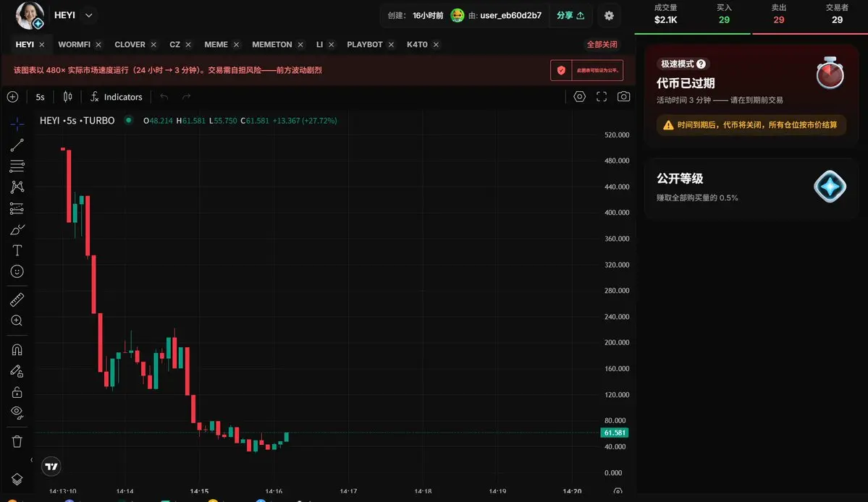This screenshot has width=868, height=502.
Task: Open the emoji sticker tool
Action: [17, 271]
